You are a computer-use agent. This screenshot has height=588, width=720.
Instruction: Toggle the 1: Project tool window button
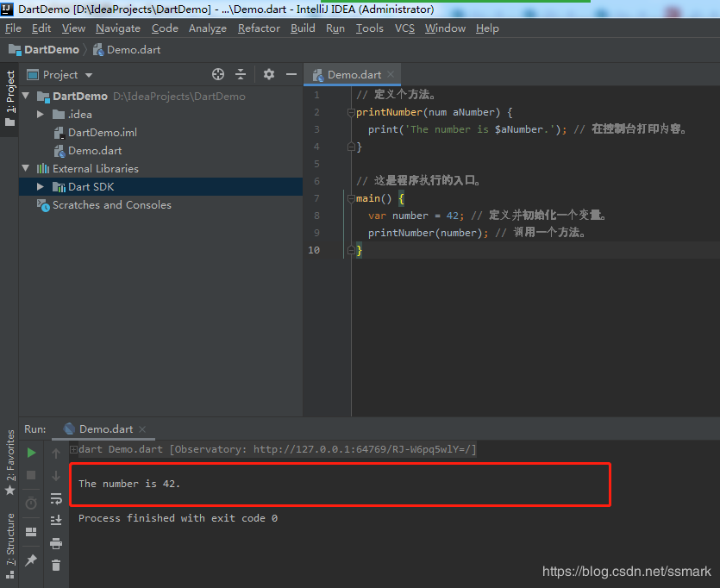[x=9, y=98]
